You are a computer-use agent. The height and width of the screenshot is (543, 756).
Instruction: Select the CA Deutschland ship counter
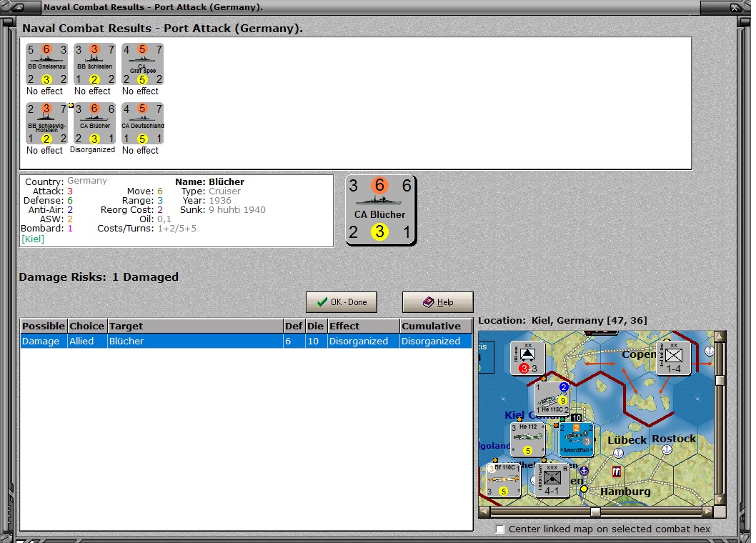click(142, 124)
